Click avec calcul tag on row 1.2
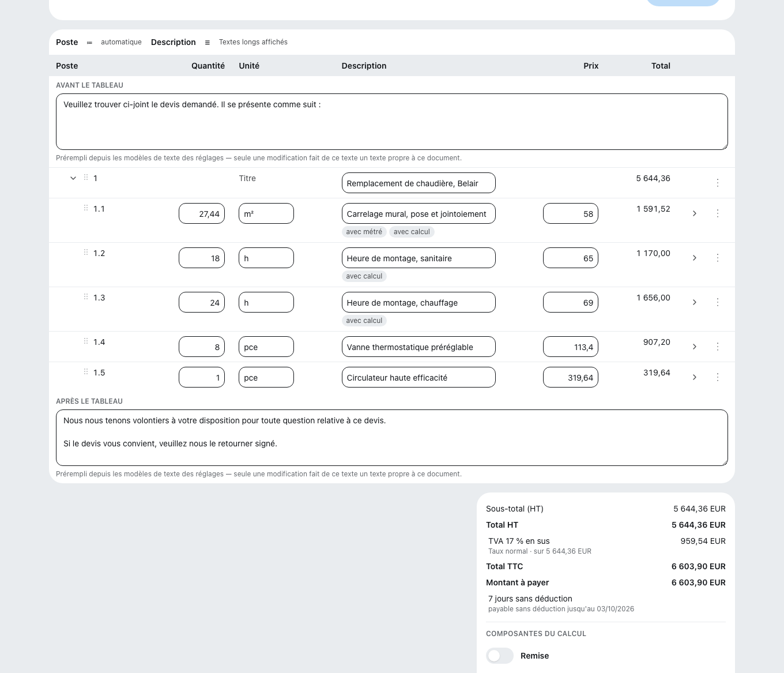Screen dimensions: 784x673 click(x=364, y=276)
